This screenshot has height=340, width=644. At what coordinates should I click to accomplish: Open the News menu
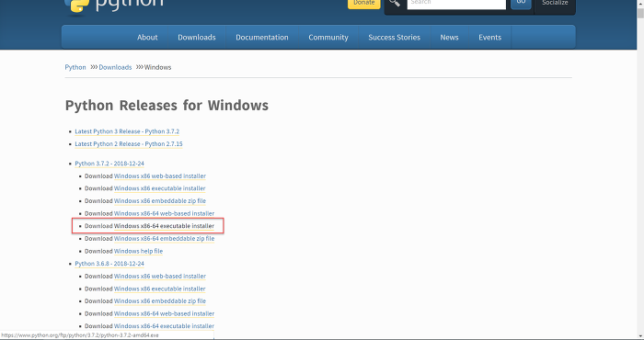coord(449,38)
